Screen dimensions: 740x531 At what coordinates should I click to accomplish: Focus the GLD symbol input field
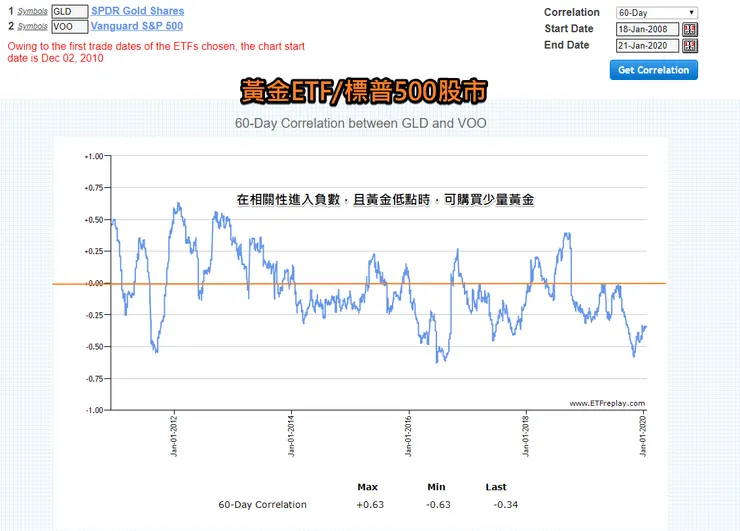click(70, 11)
